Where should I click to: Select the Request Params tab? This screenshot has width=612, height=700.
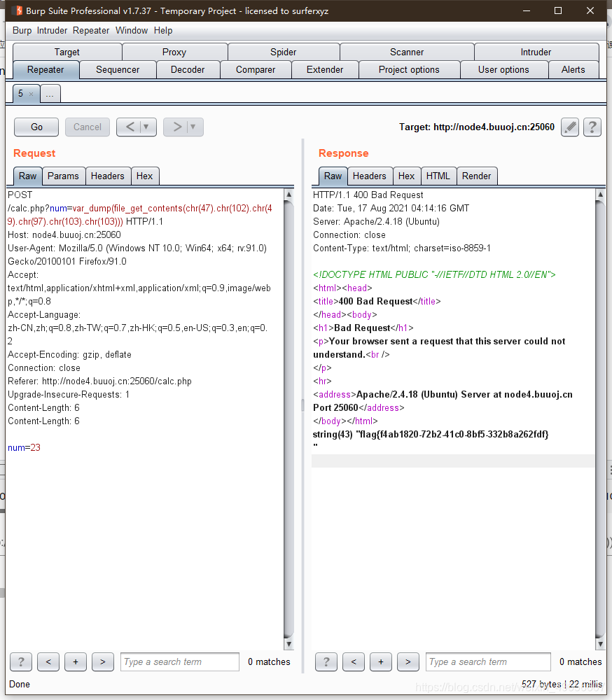(63, 176)
